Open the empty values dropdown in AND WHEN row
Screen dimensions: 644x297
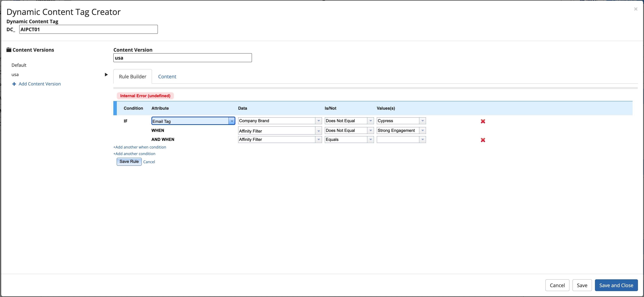pyautogui.click(x=422, y=139)
